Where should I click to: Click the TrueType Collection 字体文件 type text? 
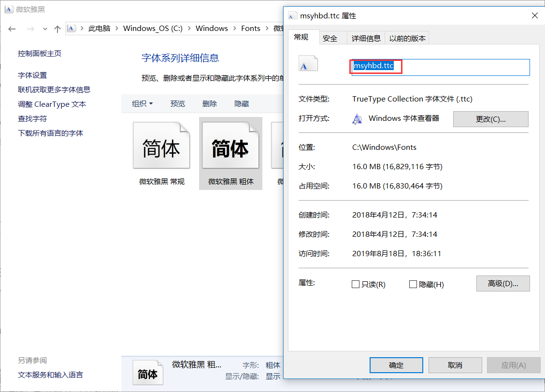pos(412,99)
